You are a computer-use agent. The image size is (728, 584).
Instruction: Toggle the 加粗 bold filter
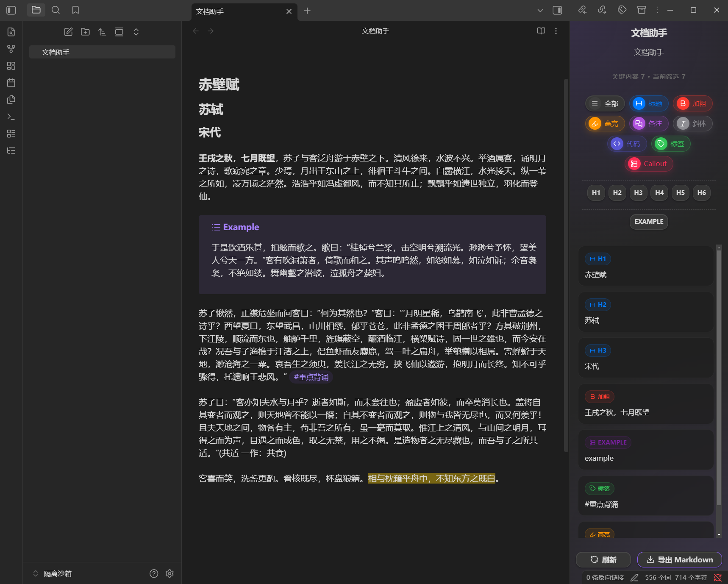click(x=692, y=103)
